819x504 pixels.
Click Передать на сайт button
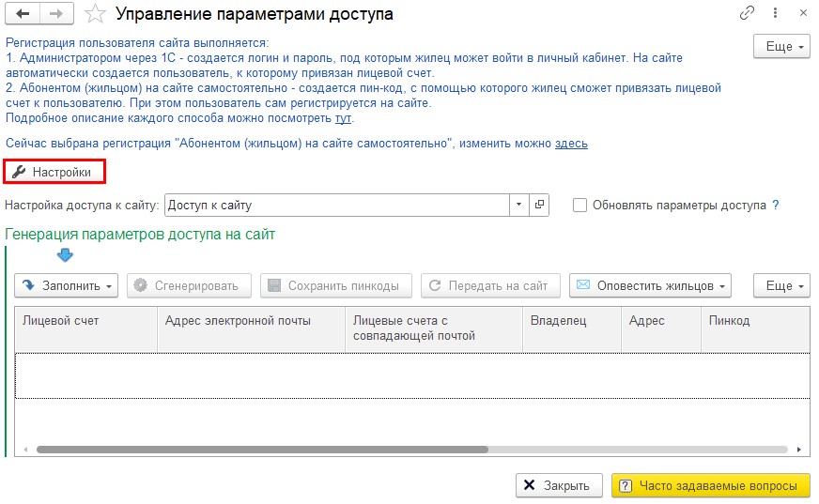pyautogui.click(x=490, y=285)
